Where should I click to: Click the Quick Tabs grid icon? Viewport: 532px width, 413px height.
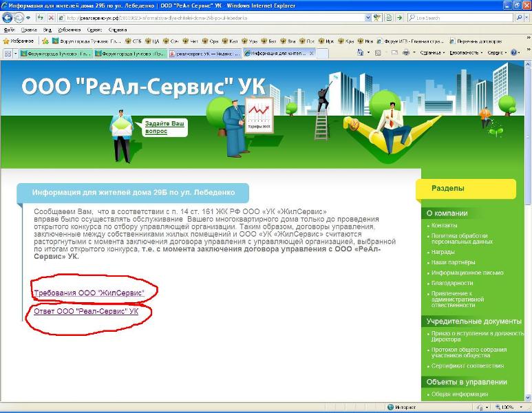tap(8, 53)
